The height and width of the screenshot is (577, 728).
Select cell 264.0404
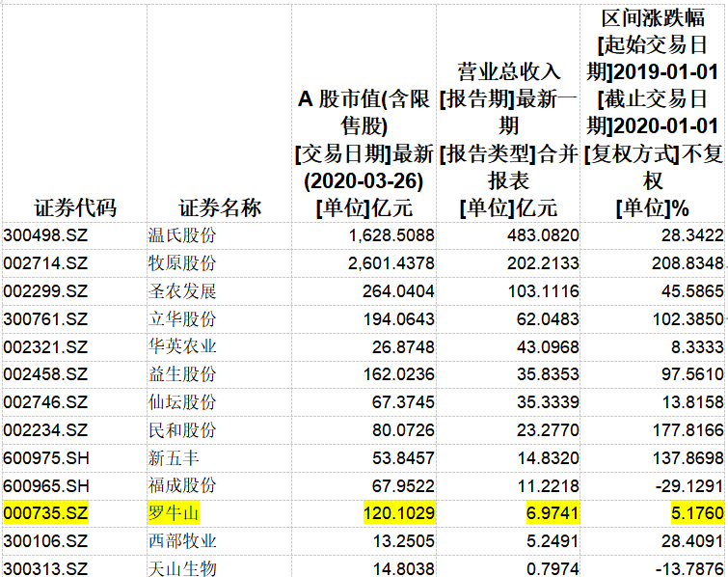tap(364, 291)
